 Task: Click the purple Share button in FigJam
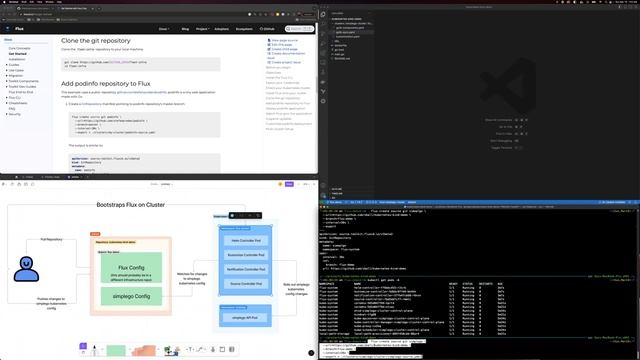point(289,184)
